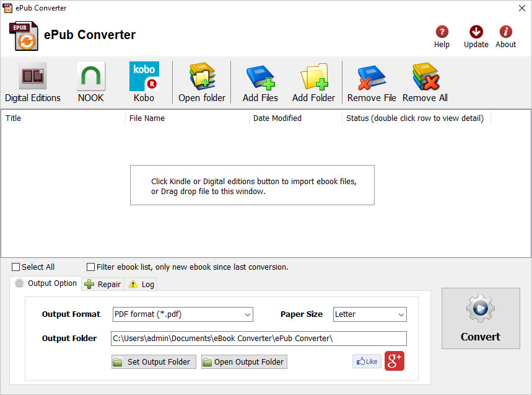532x395 pixels.
Task: Sort by the File Name column header
Action: tap(187, 118)
